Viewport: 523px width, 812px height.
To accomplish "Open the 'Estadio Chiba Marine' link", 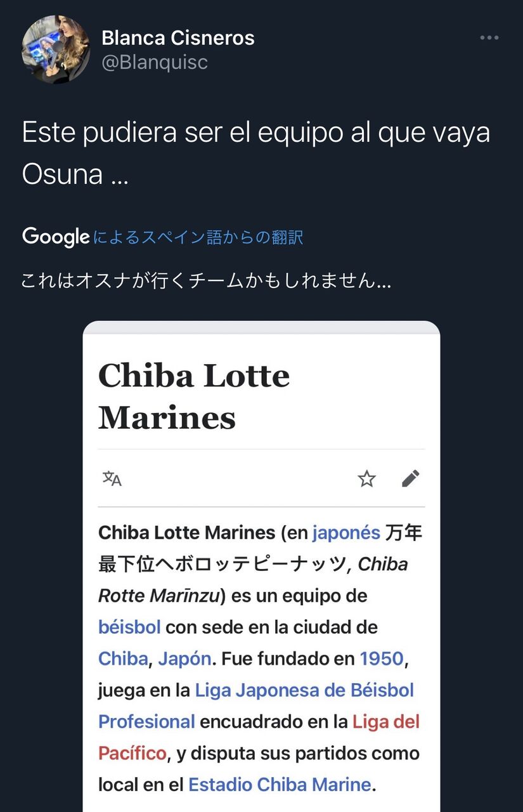I will pos(280,785).
